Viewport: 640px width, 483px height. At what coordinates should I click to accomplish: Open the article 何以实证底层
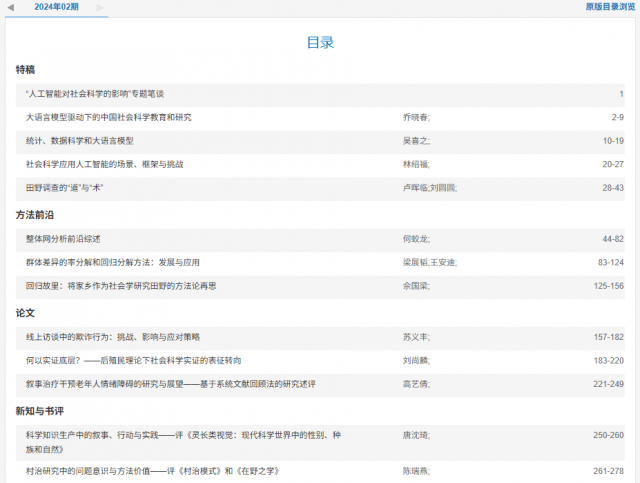click(x=133, y=360)
